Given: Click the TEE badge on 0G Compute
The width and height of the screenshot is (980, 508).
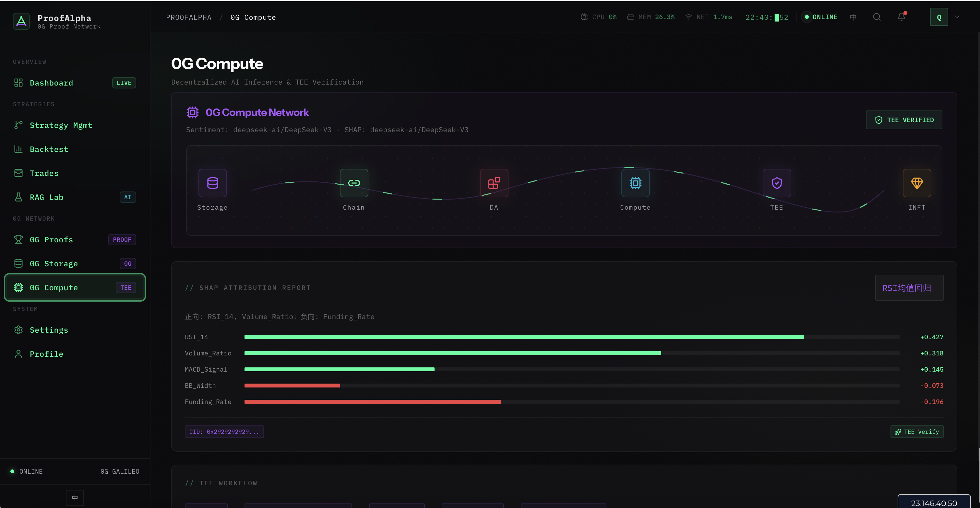Looking at the screenshot, I should (126, 288).
